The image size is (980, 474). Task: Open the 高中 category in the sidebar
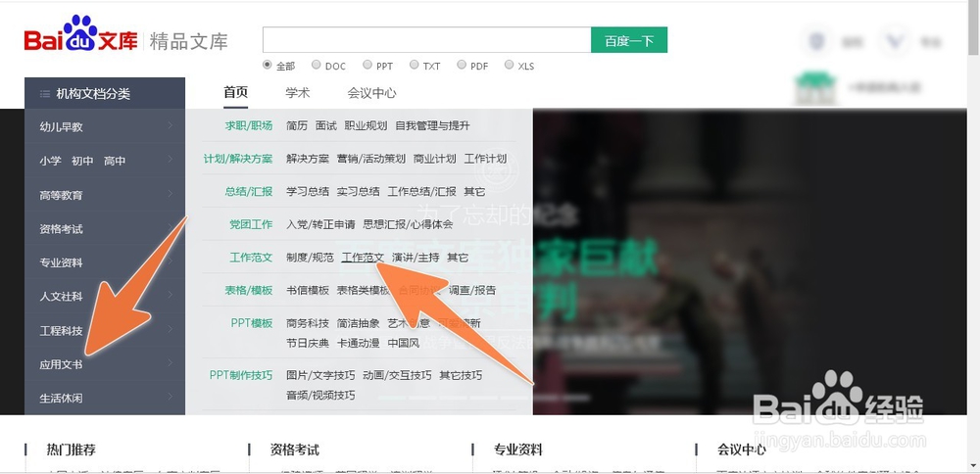click(115, 162)
